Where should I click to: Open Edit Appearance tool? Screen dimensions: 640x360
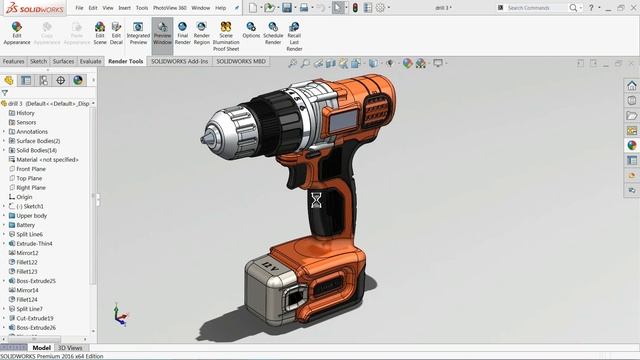coord(17,33)
